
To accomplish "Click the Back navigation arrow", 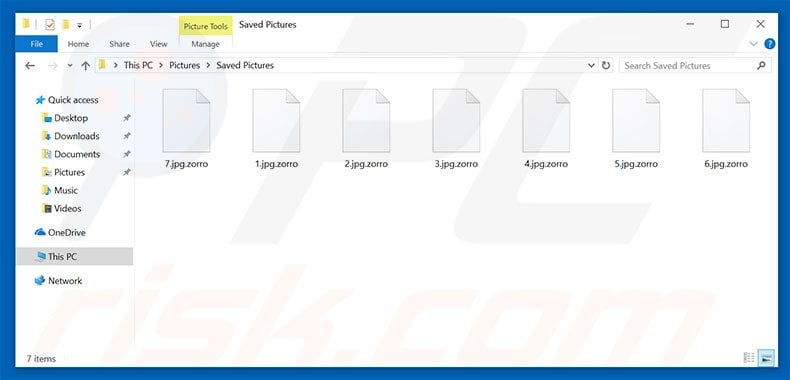I will click(30, 66).
